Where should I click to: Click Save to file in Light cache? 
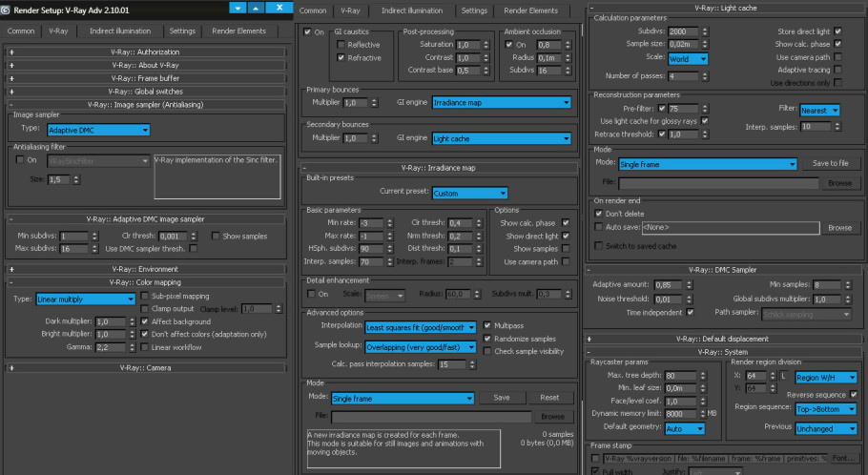point(831,163)
